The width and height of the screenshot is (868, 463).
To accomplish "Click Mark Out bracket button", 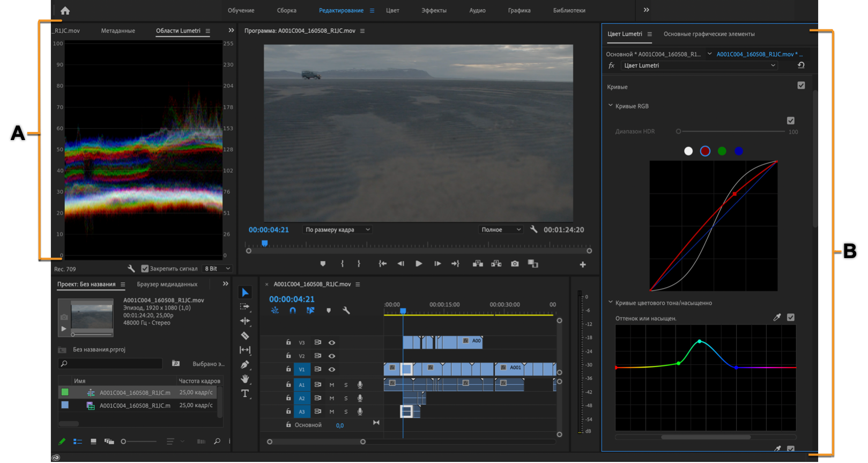I will point(359,264).
